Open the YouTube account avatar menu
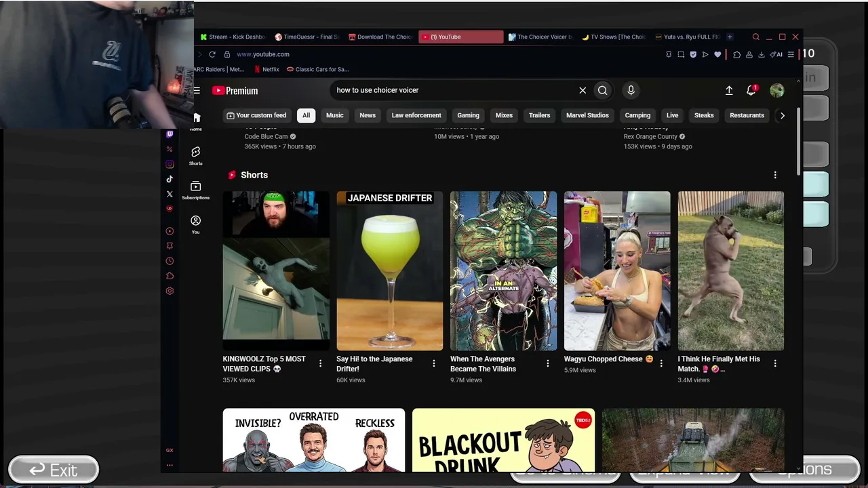 [777, 90]
